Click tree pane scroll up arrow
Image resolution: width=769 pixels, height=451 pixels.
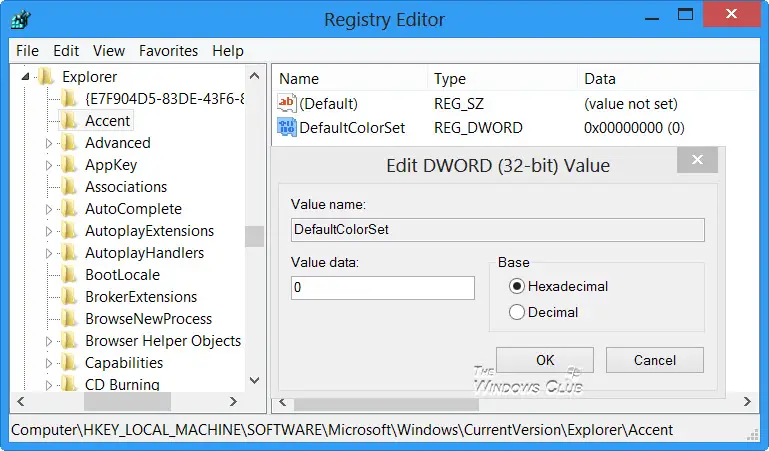pos(255,76)
